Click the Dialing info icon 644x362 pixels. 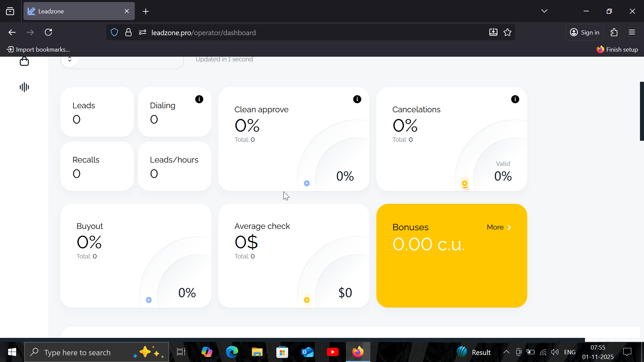(x=199, y=99)
